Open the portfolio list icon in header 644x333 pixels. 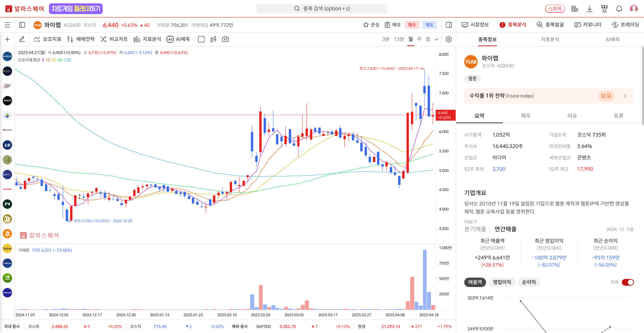[x=575, y=9]
